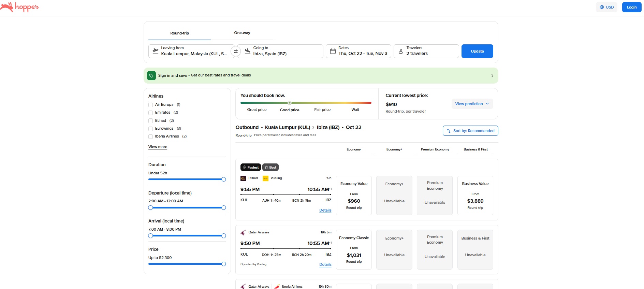Swap origin and destination airports
The width and height of the screenshot is (644, 289).
pyautogui.click(x=236, y=51)
